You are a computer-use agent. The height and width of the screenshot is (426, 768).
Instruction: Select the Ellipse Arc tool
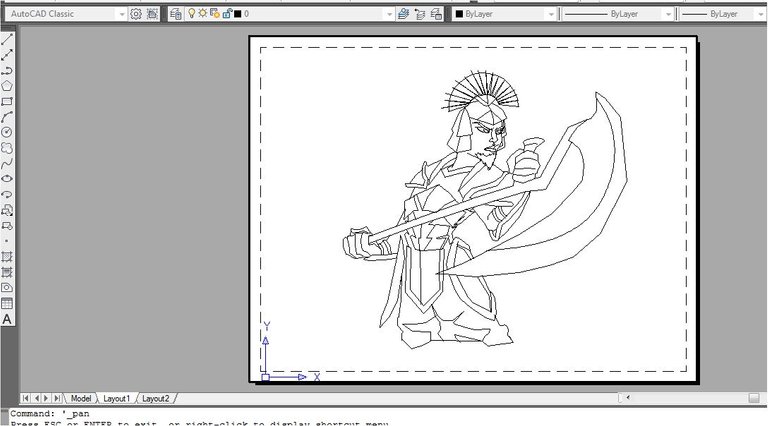[x=7, y=194]
